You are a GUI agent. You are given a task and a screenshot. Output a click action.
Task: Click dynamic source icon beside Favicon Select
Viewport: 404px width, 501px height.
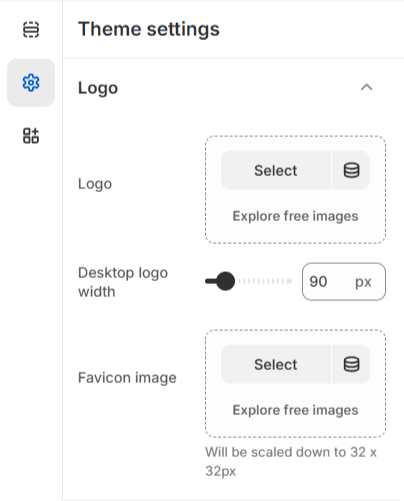coord(351,364)
